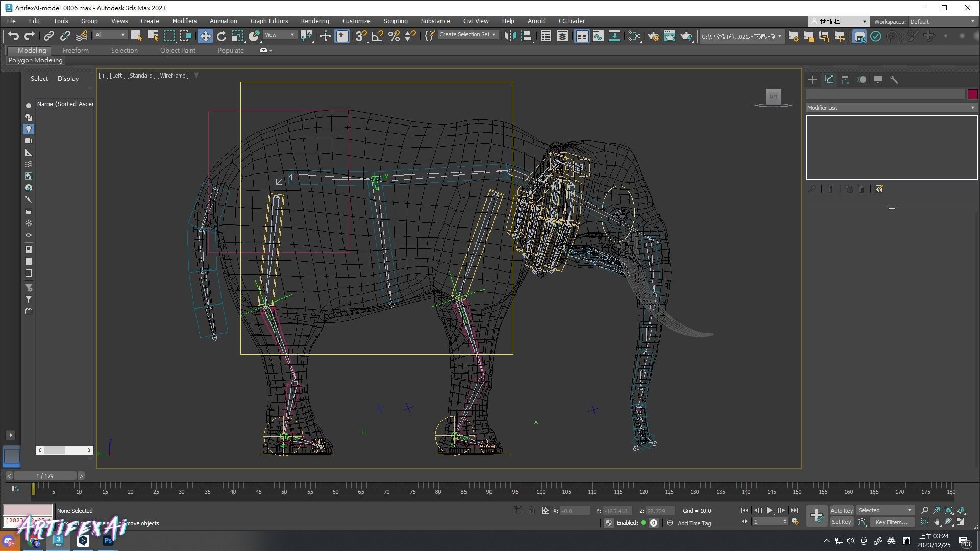
Task: Click the Render Production teapot icon
Action: 686,36
